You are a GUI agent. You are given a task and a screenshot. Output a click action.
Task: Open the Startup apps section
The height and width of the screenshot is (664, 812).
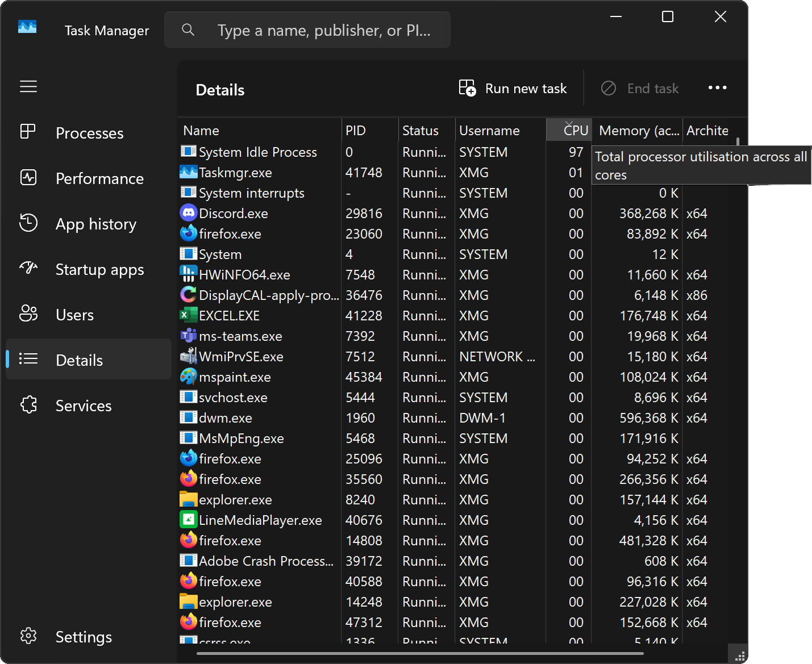click(99, 269)
